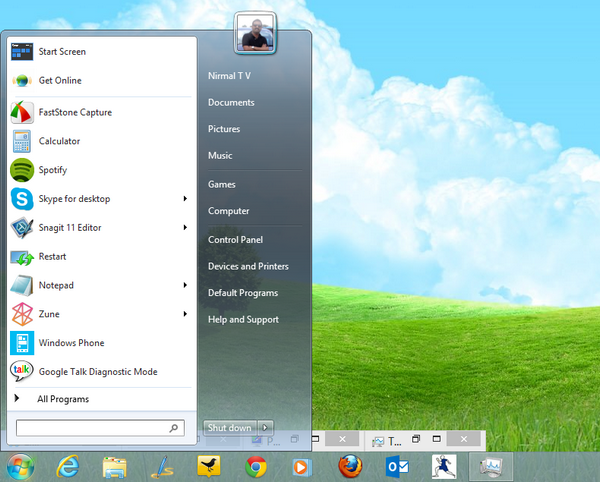Viewport: 600px width, 482px height.
Task: Open Help and Support
Action: pos(243,319)
